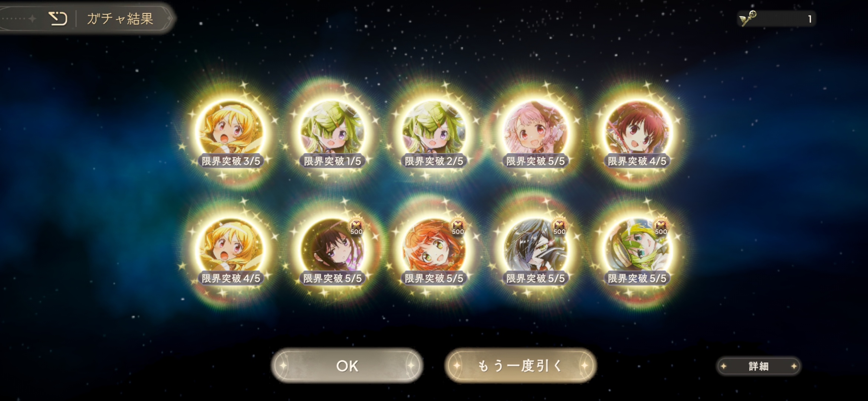Viewport: 868px width, 401px height.
Task: Select green-haired character with 限界突破 2/5
Action: (x=434, y=132)
